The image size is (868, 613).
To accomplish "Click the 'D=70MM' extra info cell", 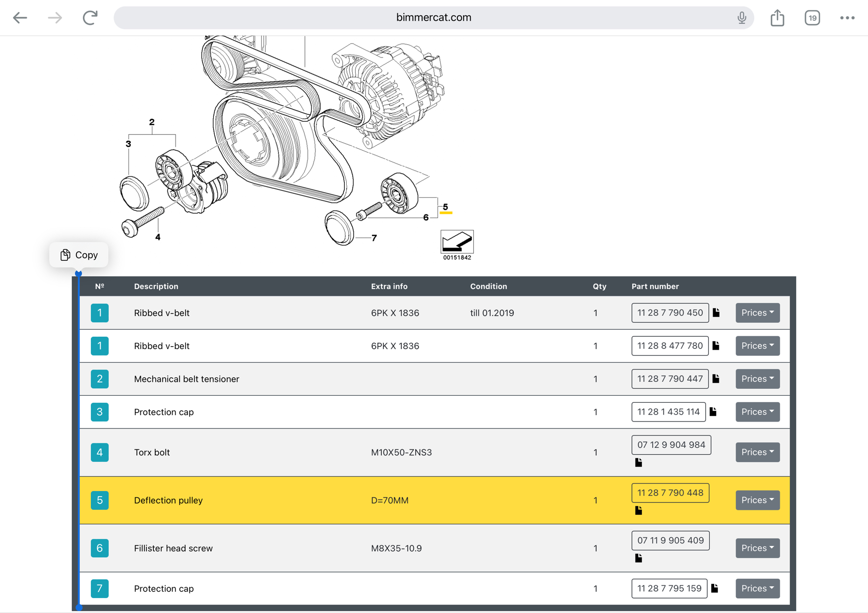I will pyautogui.click(x=390, y=500).
